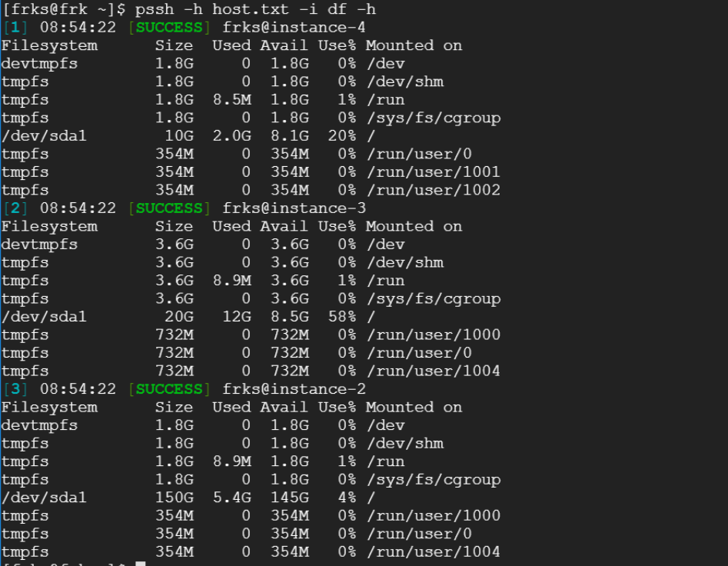728x566 pixels.
Task: Click the "10G" size value
Action: [x=179, y=136]
